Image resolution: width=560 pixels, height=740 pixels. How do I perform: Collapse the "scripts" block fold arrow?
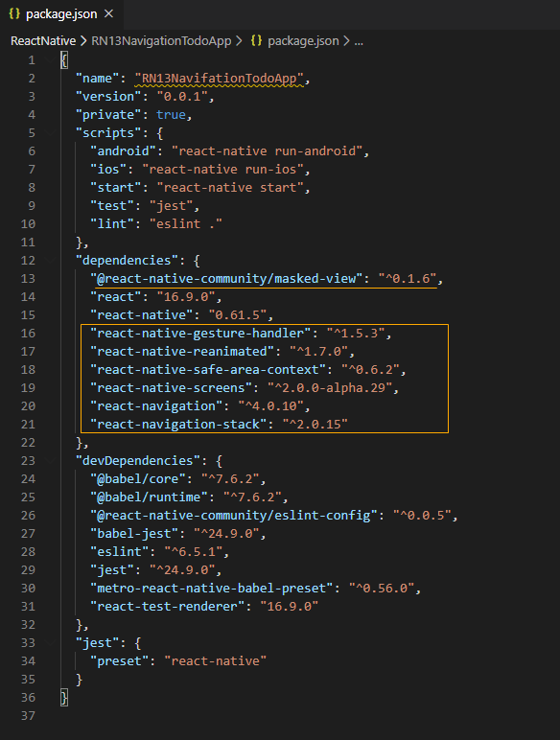tap(50, 133)
